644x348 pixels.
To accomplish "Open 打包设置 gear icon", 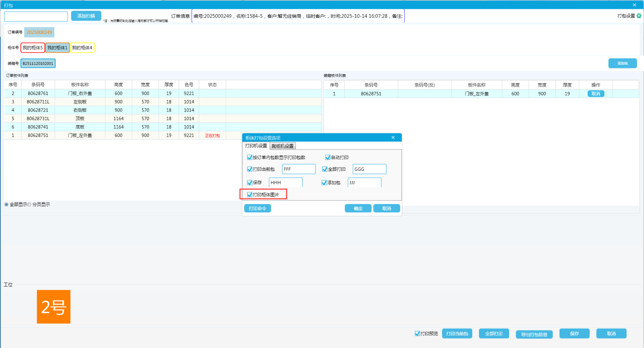I will pyautogui.click(x=639, y=16).
